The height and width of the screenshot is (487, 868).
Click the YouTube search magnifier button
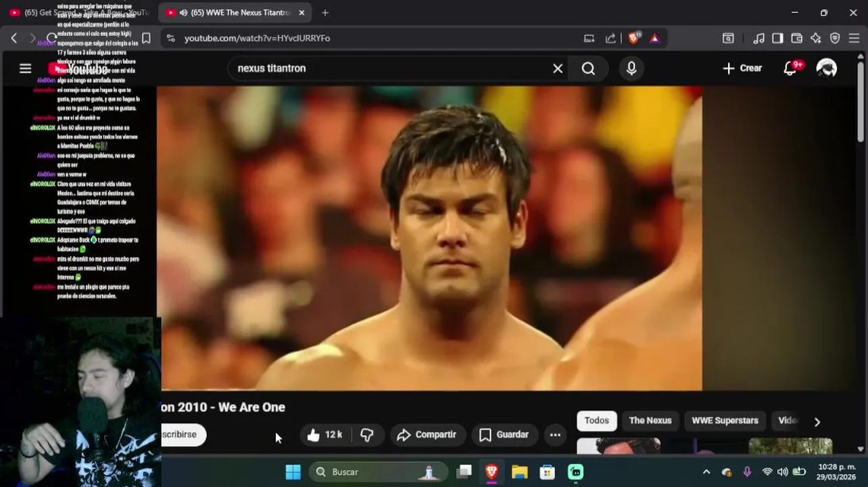click(588, 68)
